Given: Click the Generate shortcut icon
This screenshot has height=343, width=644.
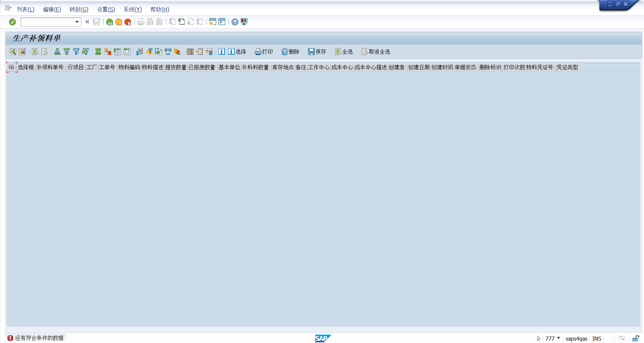Looking at the screenshot, I should click(222, 22).
